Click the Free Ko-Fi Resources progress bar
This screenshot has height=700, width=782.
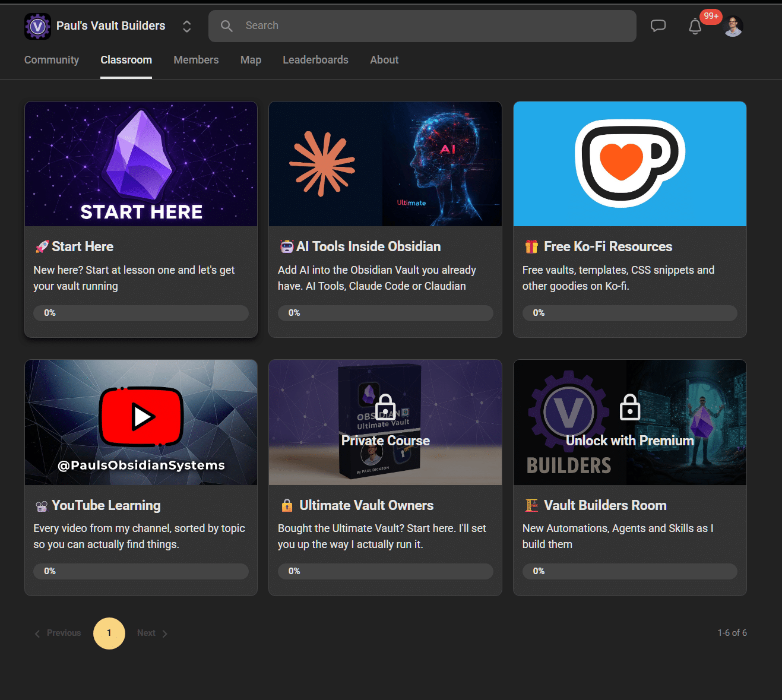pyautogui.click(x=630, y=313)
